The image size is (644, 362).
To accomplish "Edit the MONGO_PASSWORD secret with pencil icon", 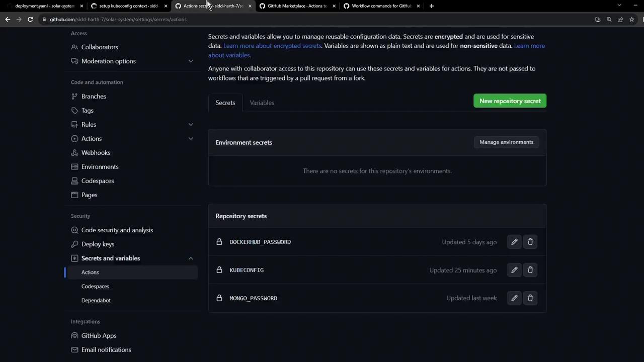I will (514, 298).
